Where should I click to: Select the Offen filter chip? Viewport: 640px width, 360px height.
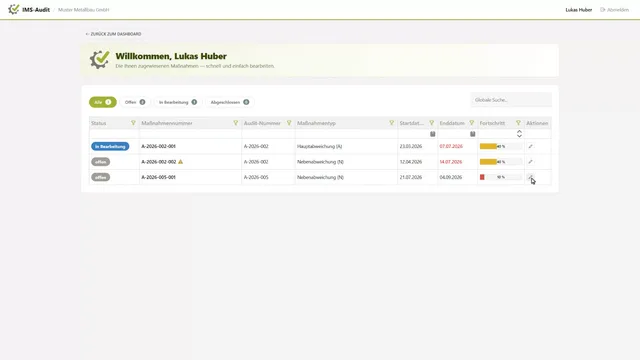(x=135, y=102)
